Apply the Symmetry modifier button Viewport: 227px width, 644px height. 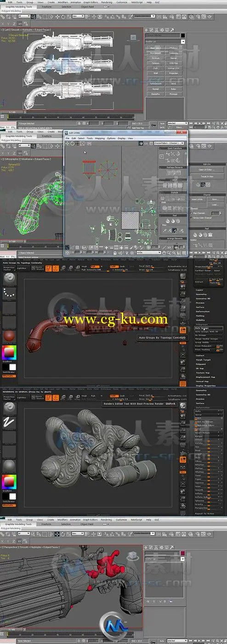(x=173, y=53)
